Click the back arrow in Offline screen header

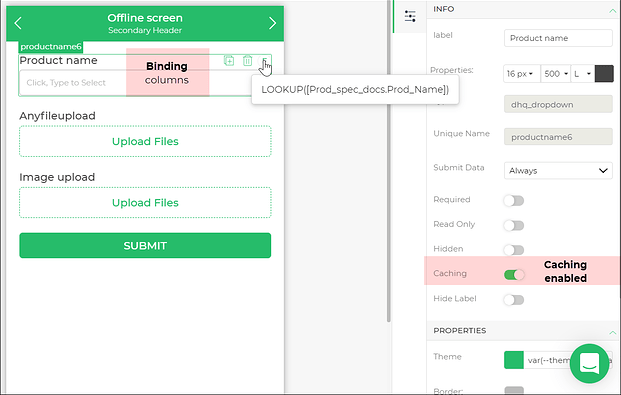tap(18, 23)
